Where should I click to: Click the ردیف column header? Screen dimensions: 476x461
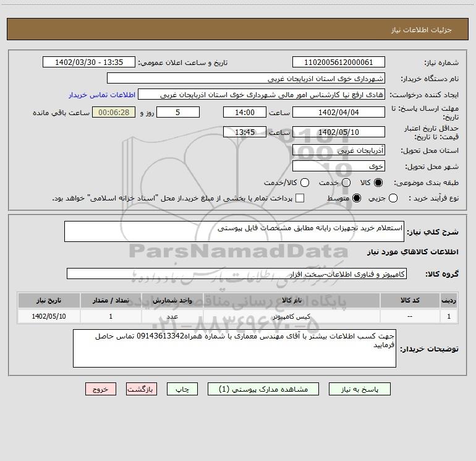[449, 300]
